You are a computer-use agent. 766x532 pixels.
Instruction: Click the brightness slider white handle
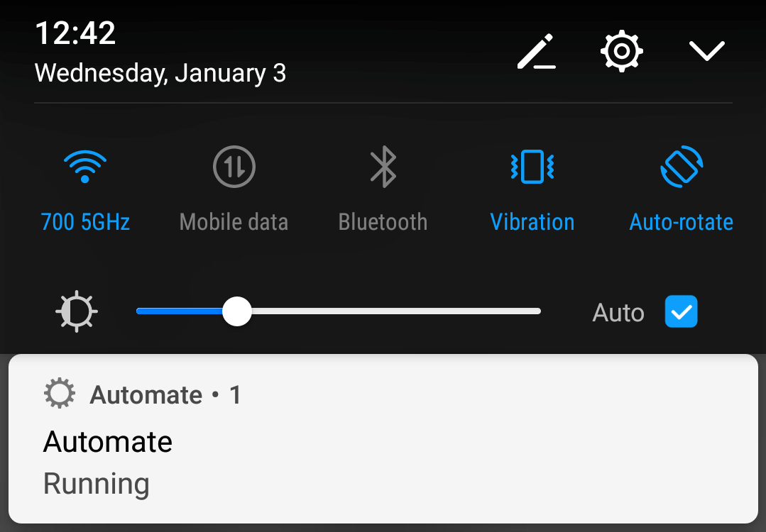pos(237,311)
